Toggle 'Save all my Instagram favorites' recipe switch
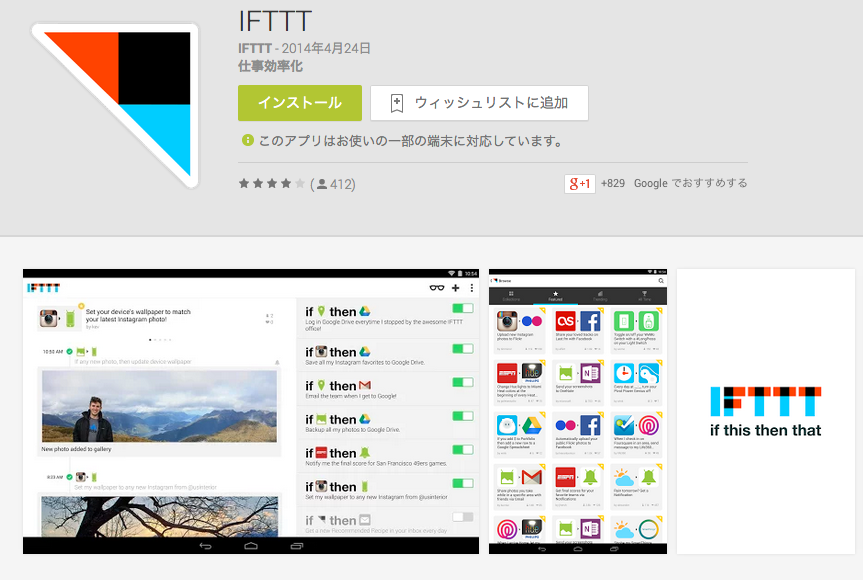The width and height of the screenshot is (863, 580). tap(463, 348)
